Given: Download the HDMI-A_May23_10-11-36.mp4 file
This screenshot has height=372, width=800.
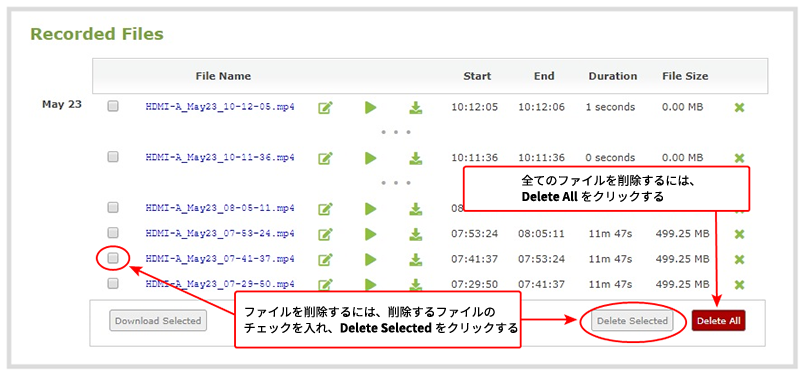Looking at the screenshot, I should [416, 158].
